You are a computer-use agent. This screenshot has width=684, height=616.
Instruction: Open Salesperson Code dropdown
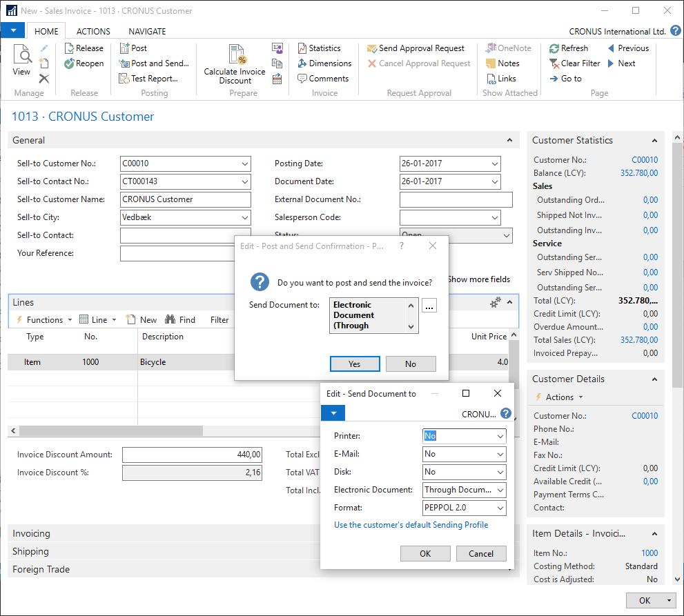[495, 217]
